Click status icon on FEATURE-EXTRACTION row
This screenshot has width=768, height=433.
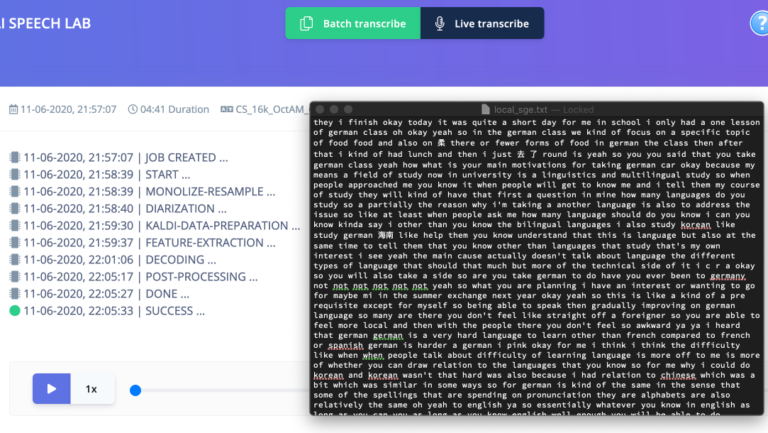pyautogui.click(x=15, y=242)
